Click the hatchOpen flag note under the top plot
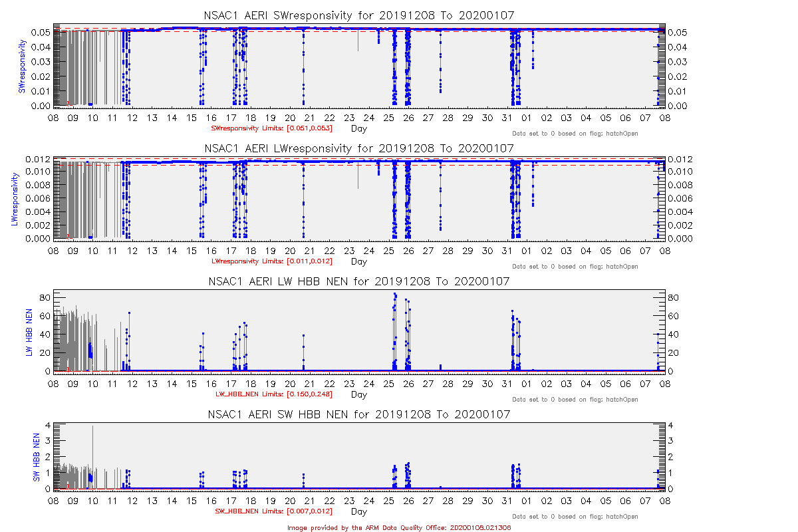798x532 pixels. [x=575, y=134]
